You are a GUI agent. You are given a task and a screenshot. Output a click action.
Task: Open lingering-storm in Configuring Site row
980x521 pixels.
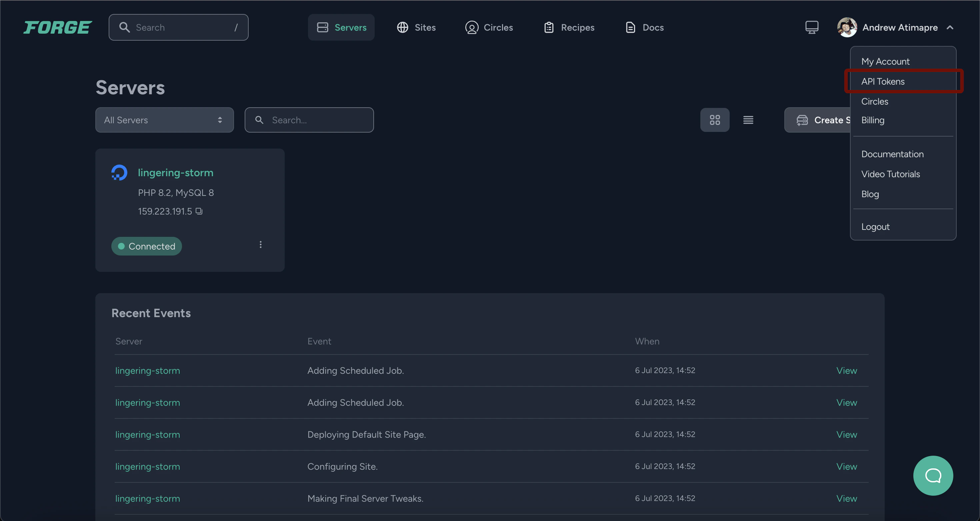point(148,466)
